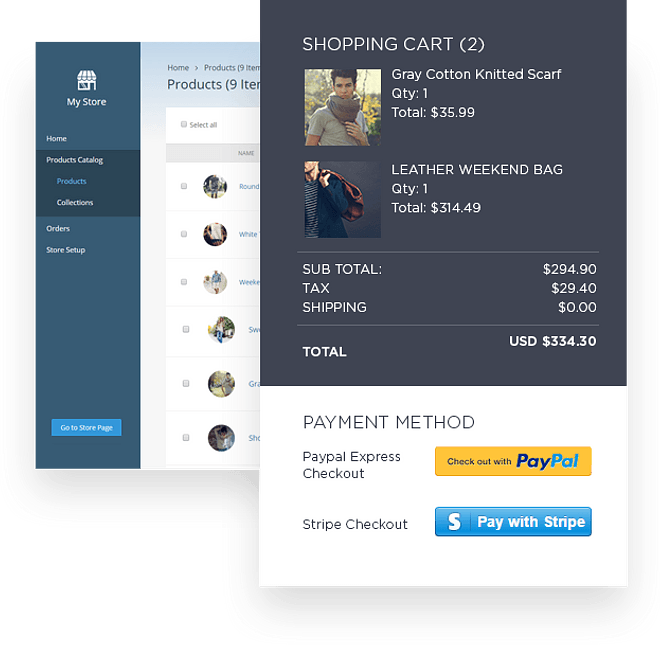Click the Home breadcrumb link
Image resolution: width=660 pixels, height=645 pixels.
point(178,68)
